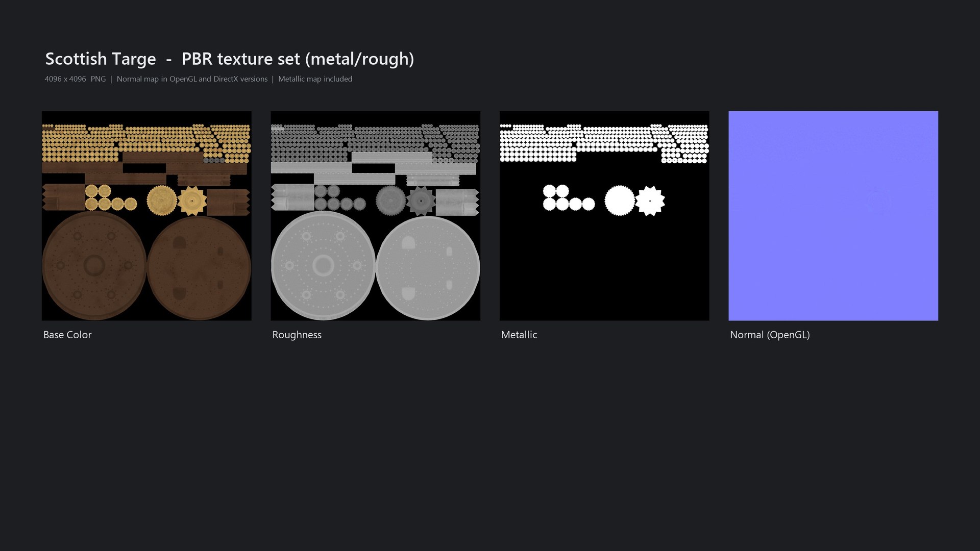980x551 pixels.
Task: Click the 'Metallic map included' text
Action: [315, 79]
